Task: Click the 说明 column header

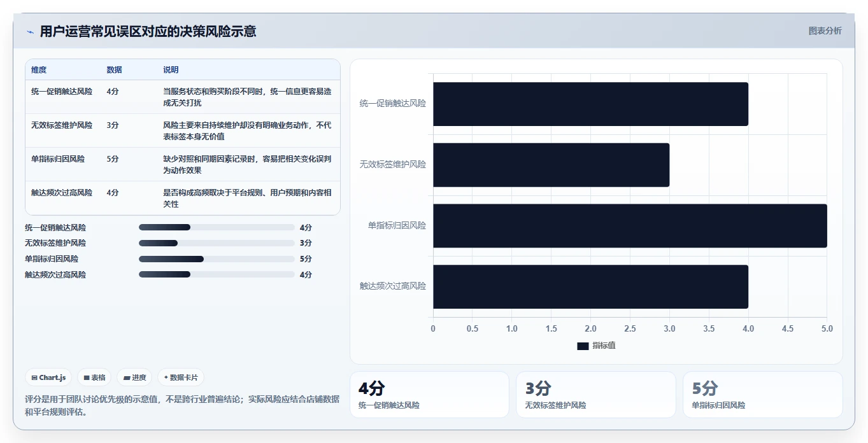Action: coord(171,70)
